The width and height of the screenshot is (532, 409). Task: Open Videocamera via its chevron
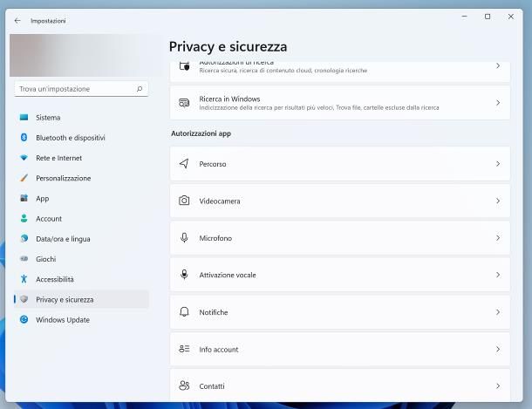coord(498,201)
